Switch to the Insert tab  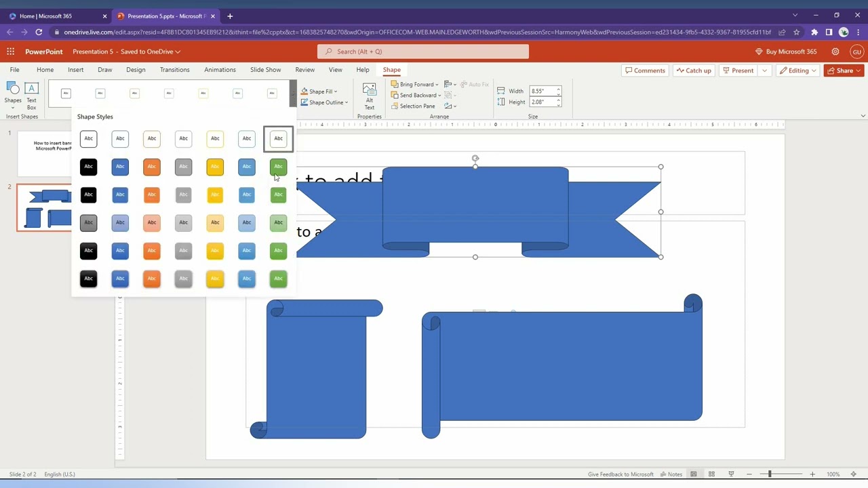(75, 70)
